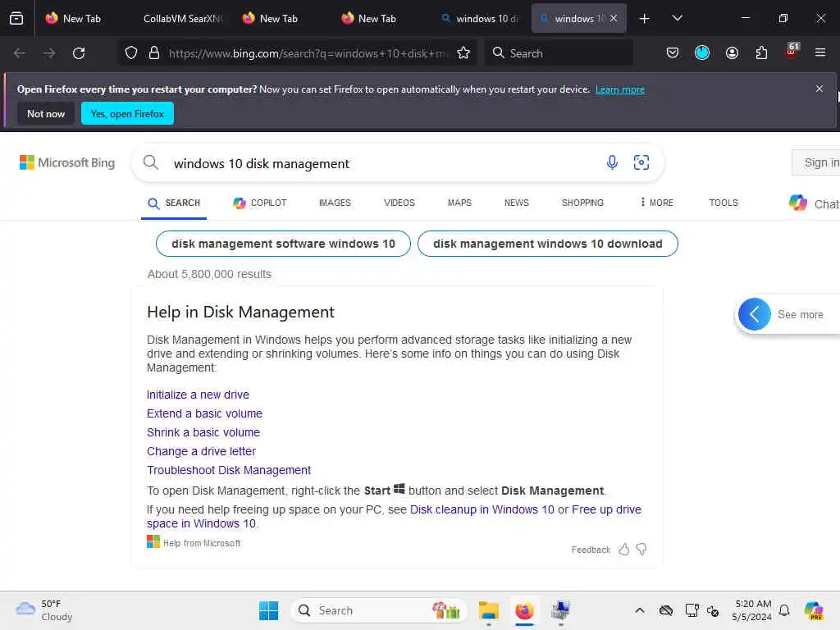Image resolution: width=840 pixels, height=630 pixels.
Task: Click Not now in notification bar
Action: [46, 113]
